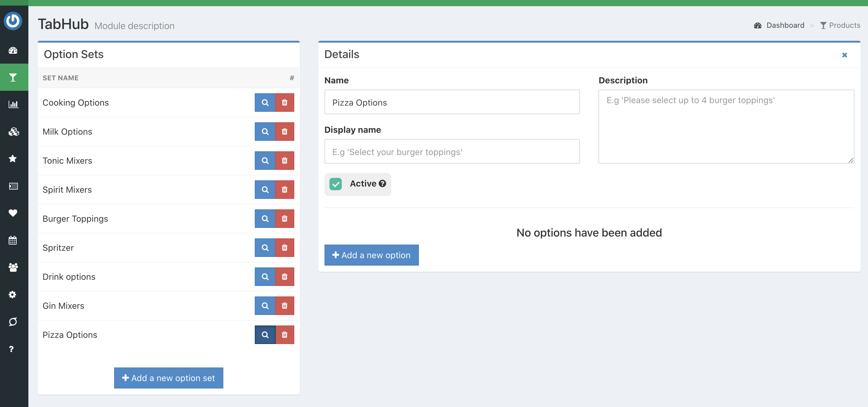The image size is (868, 407).
Task: Delete the Burger Toppings option set
Action: tap(284, 219)
